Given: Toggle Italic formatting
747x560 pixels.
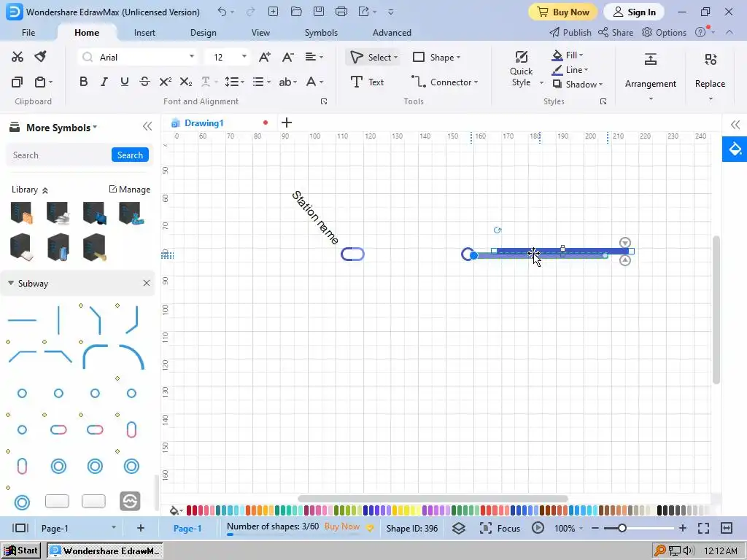Looking at the screenshot, I should (104, 82).
